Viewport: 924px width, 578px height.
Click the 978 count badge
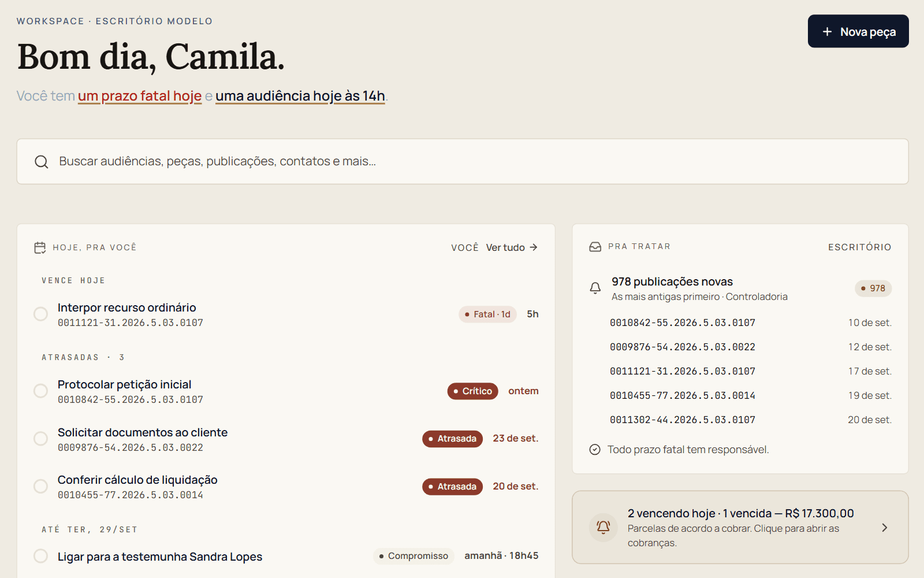(x=873, y=288)
